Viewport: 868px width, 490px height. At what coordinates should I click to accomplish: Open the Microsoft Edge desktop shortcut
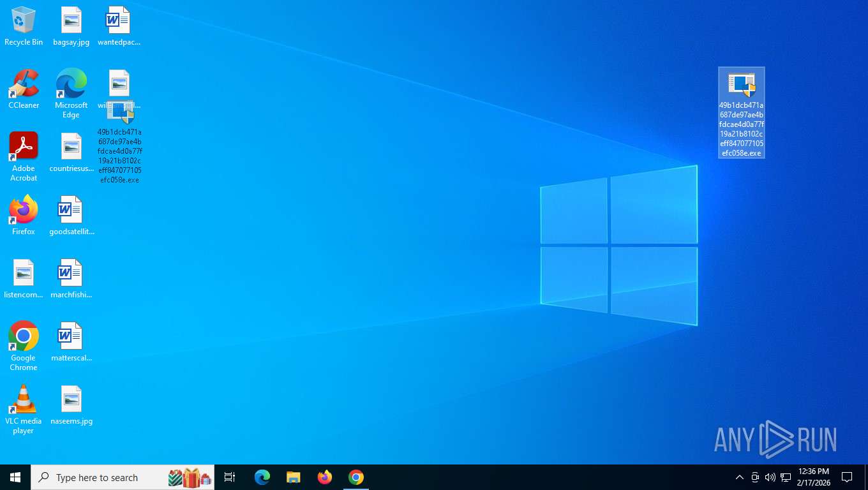(x=71, y=93)
